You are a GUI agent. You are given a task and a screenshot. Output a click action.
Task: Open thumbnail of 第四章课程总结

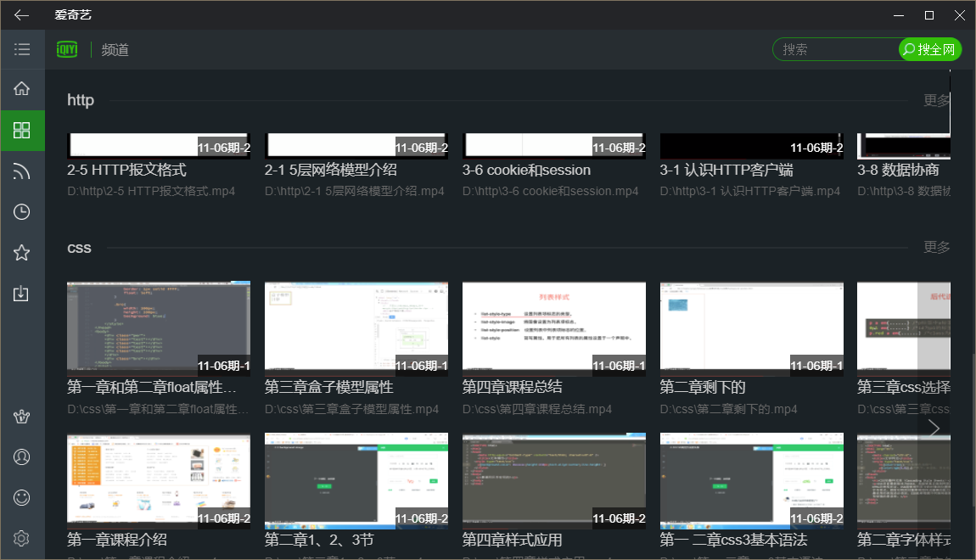[x=554, y=328]
